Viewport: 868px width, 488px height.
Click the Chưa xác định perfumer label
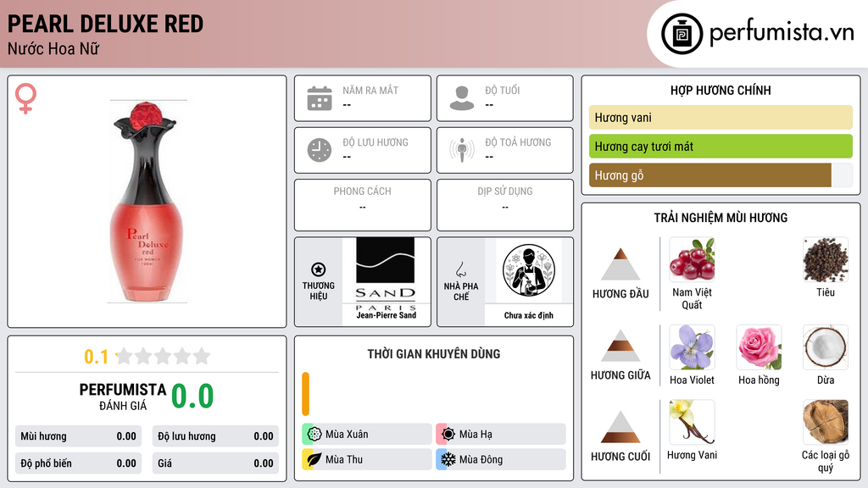pos(529,315)
